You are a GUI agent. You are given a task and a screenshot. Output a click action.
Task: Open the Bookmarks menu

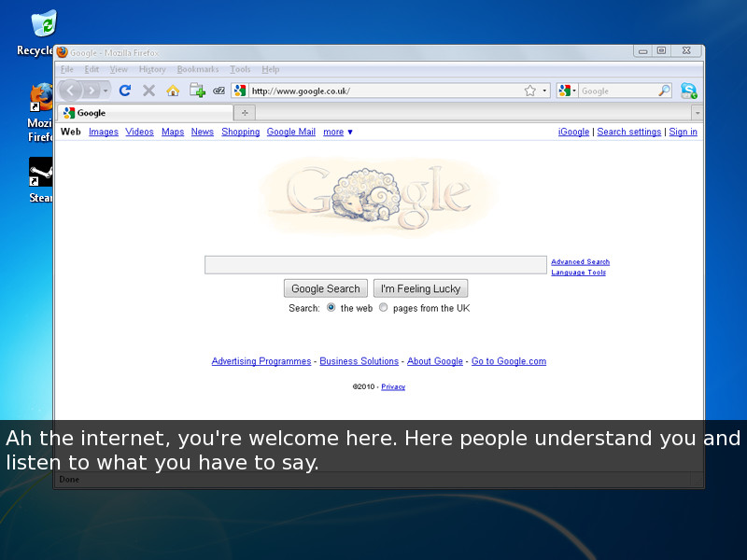(x=198, y=69)
